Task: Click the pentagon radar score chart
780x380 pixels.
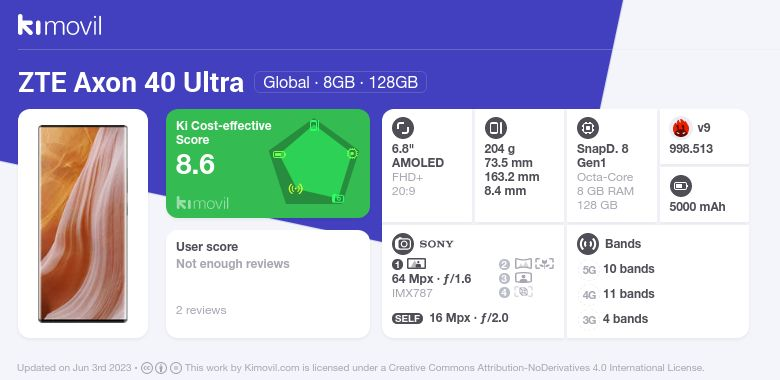Action: pyautogui.click(x=314, y=162)
